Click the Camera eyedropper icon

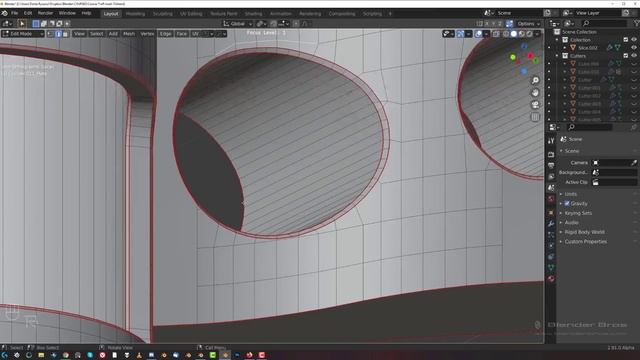(x=634, y=162)
